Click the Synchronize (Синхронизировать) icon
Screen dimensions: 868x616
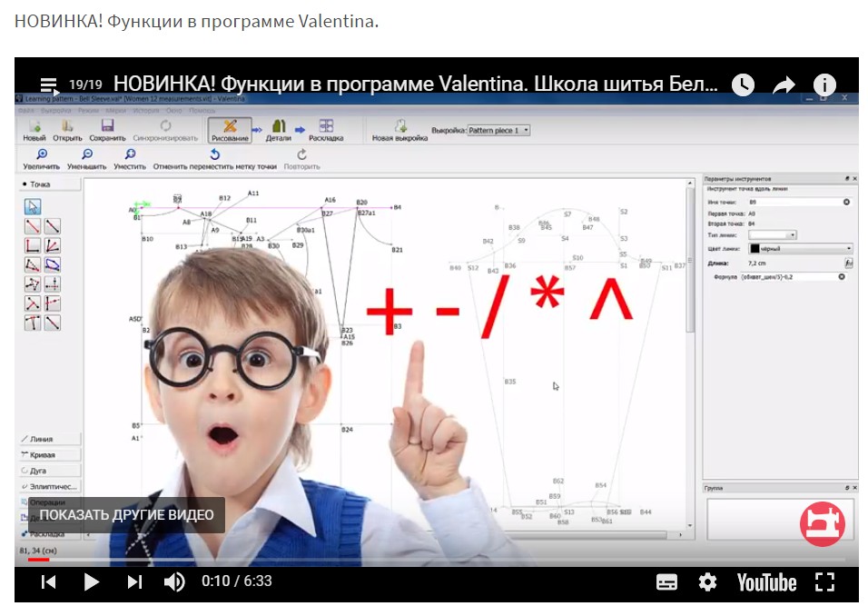[165, 125]
